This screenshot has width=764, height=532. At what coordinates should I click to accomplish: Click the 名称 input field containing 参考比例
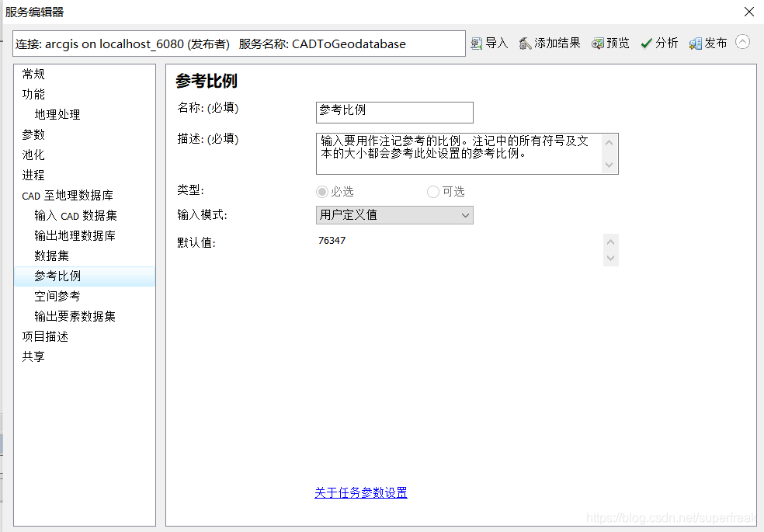394,113
